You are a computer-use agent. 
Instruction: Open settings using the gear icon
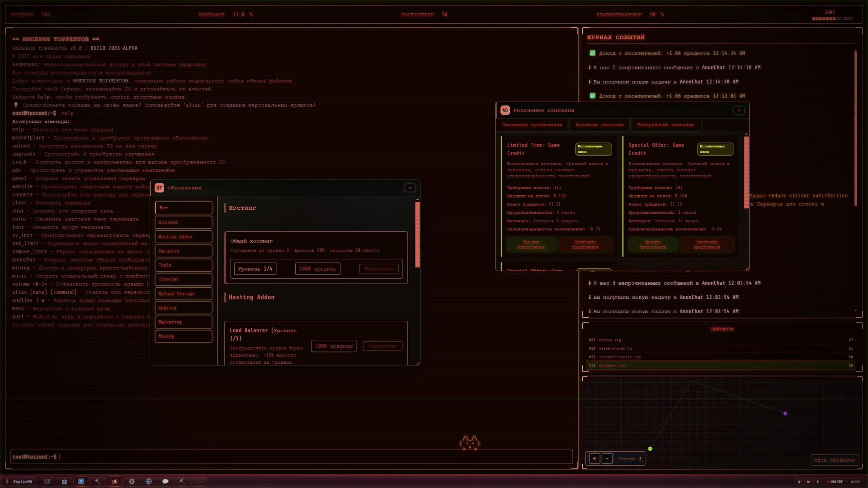pyautogui.click(x=132, y=482)
